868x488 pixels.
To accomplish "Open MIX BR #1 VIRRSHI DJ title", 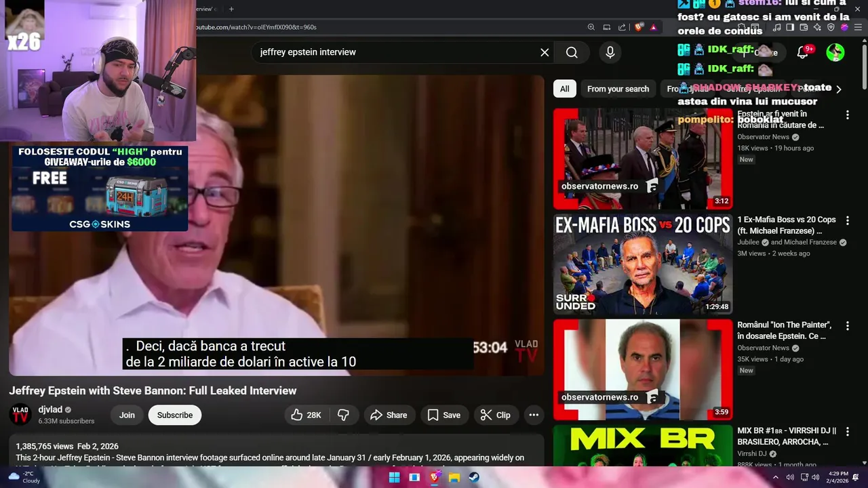I will coord(787,436).
